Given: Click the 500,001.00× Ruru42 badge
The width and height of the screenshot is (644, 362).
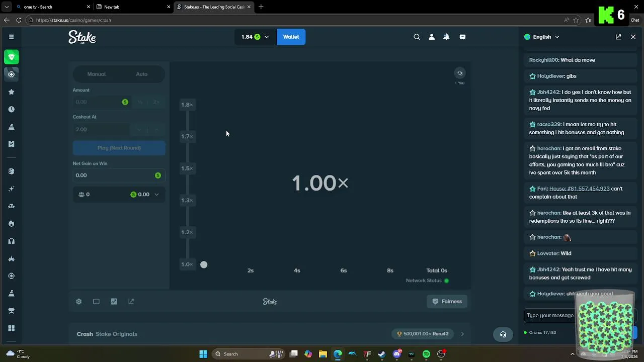Looking at the screenshot, I should (423, 334).
